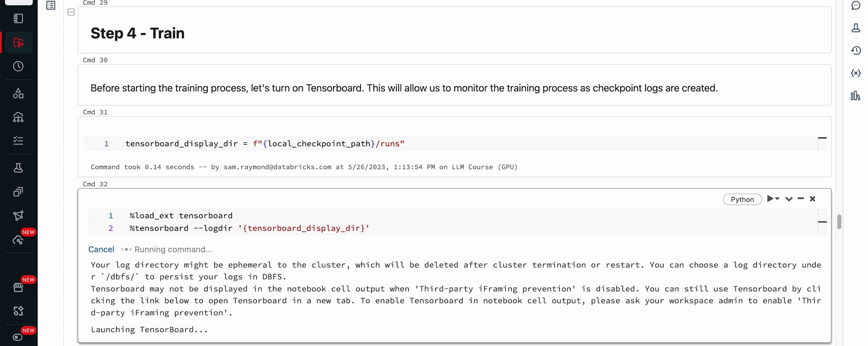The height and width of the screenshot is (346, 868).
Task: Minimize the Cmd 32 cell
Action: tap(801, 199)
